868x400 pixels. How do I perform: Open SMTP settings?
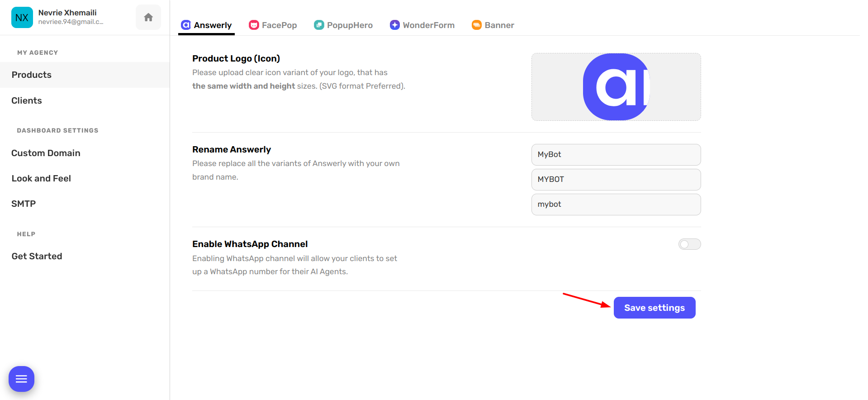coord(85,204)
